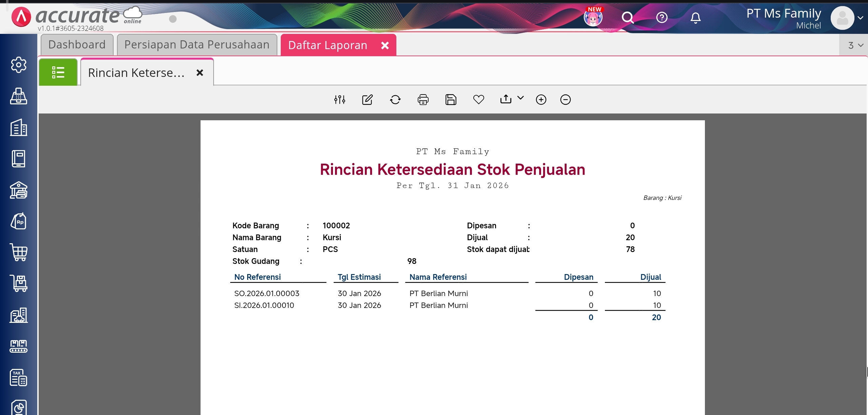
Task: Open the report filter settings icon
Action: pyautogui.click(x=339, y=100)
